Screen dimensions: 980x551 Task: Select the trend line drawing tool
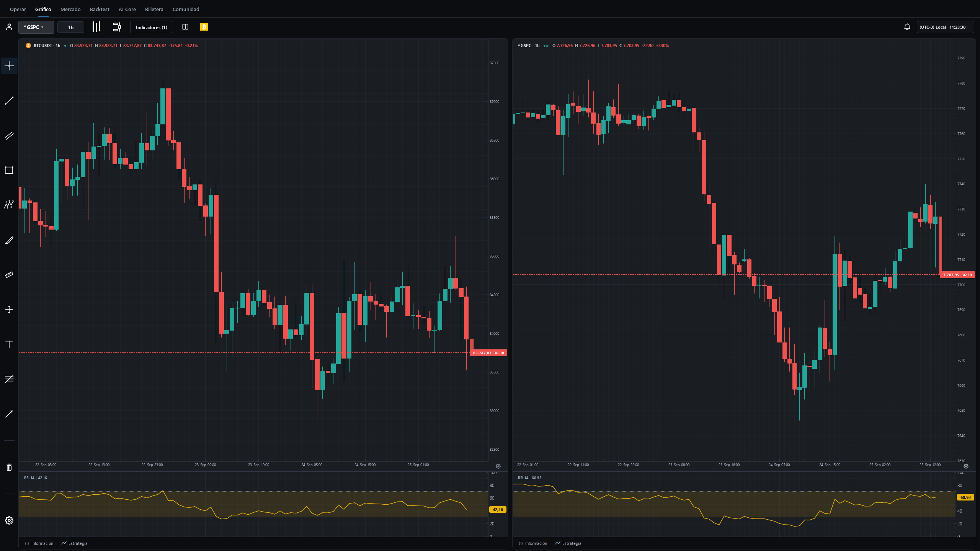[9, 101]
